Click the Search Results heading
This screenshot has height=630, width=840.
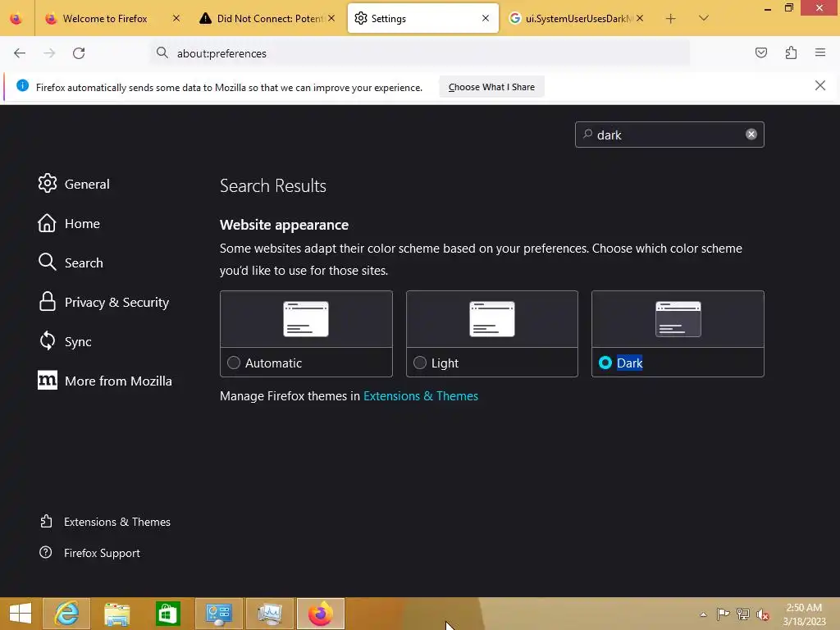point(272,186)
